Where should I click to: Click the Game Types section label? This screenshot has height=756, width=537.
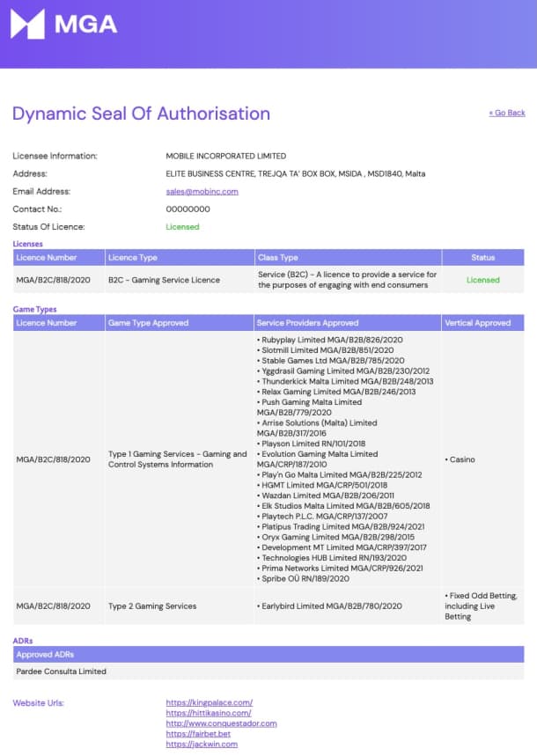pos(34,309)
